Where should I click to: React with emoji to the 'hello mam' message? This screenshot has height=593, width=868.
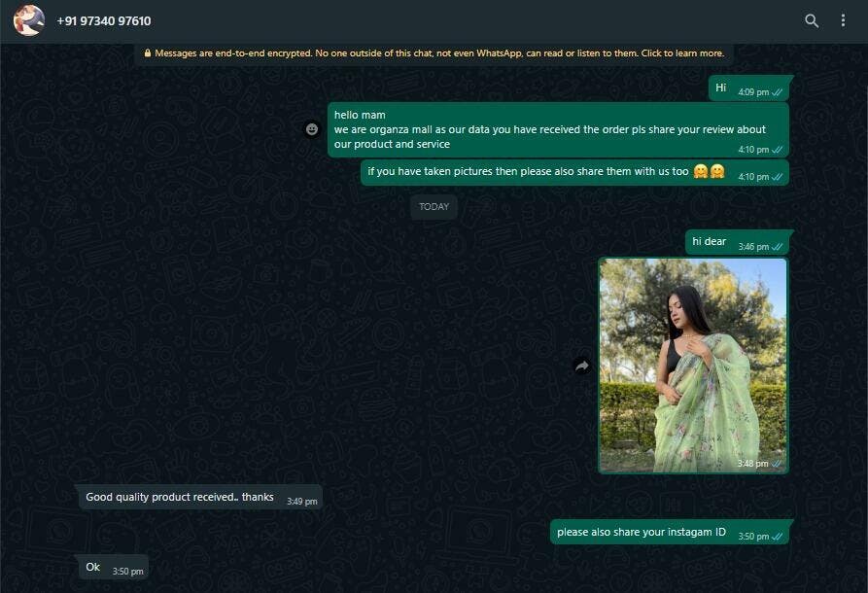pyautogui.click(x=312, y=128)
